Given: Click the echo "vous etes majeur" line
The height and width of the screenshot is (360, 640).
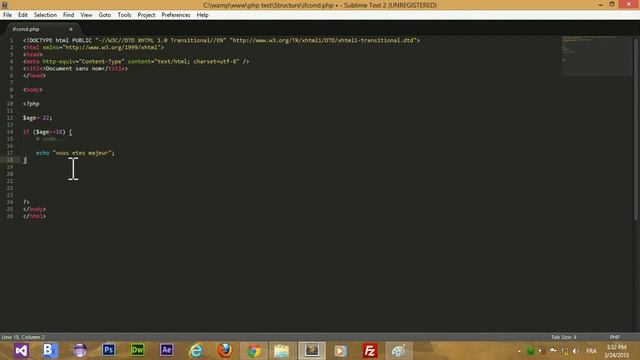Looking at the screenshot, I should point(76,153).
